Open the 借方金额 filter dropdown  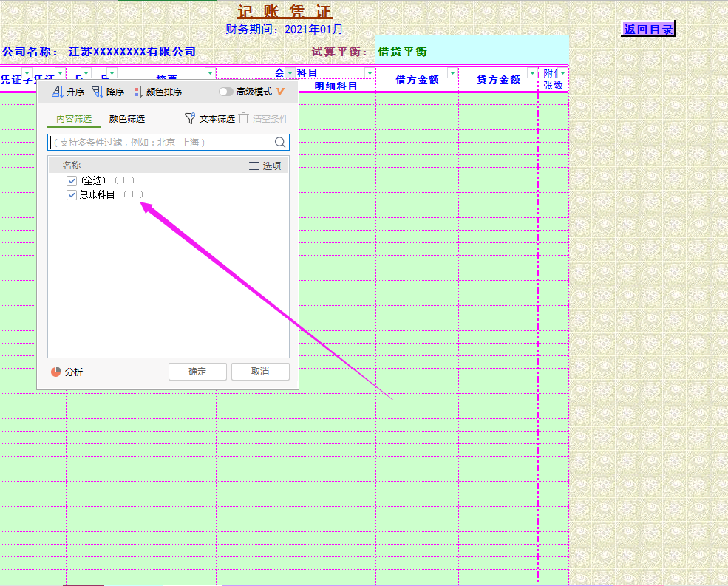[x=452, y=73]
